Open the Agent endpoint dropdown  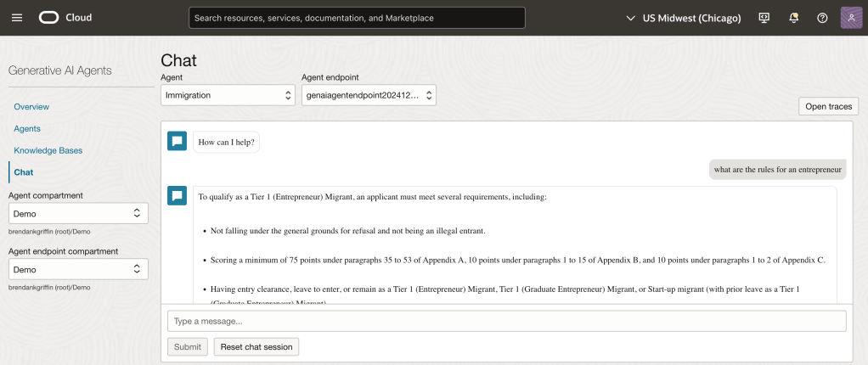coord(369,96)
